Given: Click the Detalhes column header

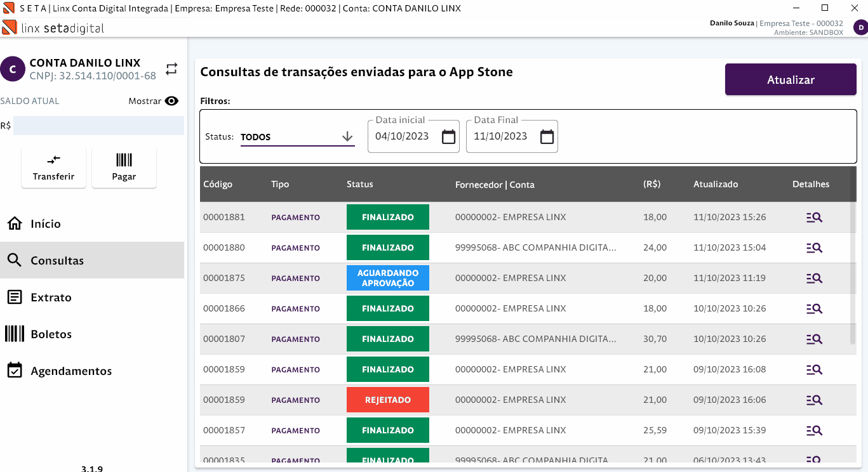Looking at the screenshot, I should point(811,185).
